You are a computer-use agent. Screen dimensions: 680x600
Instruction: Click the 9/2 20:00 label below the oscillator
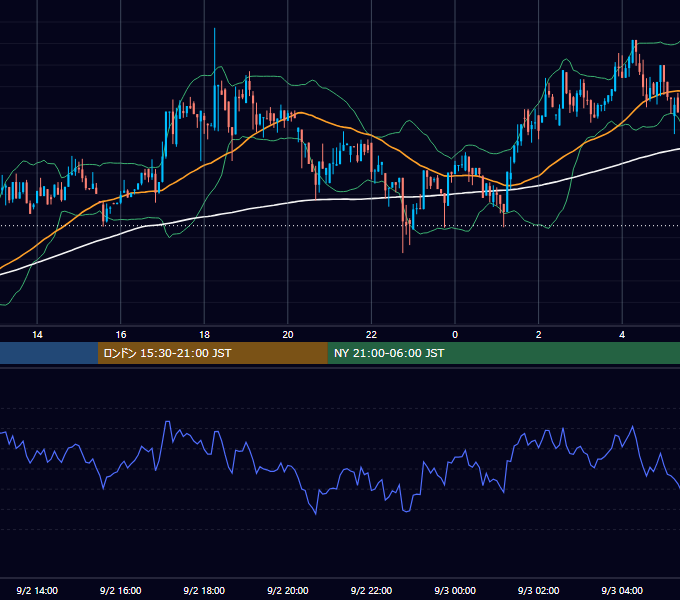point(288,590)
